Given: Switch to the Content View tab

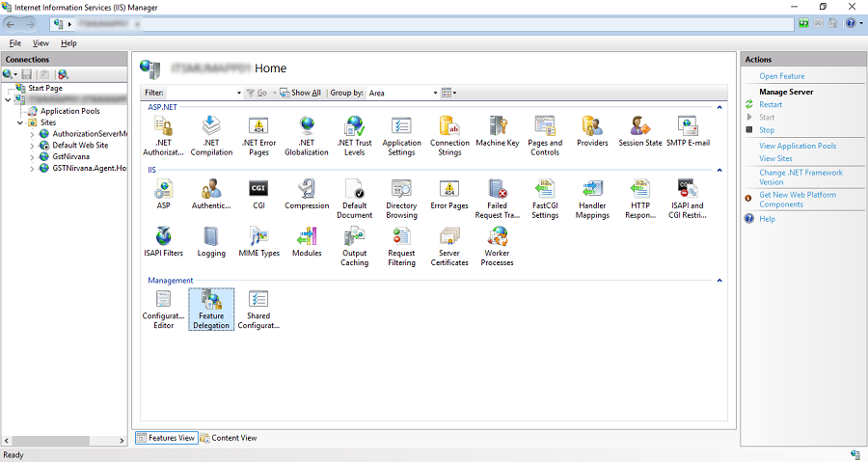Looking at the screenshot, I should coord(229,438).
